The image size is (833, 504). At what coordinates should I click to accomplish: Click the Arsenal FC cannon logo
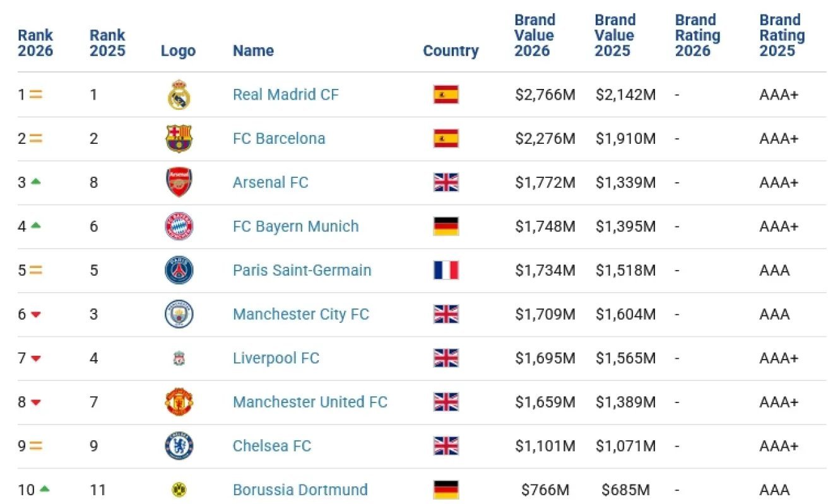point(179,182)
